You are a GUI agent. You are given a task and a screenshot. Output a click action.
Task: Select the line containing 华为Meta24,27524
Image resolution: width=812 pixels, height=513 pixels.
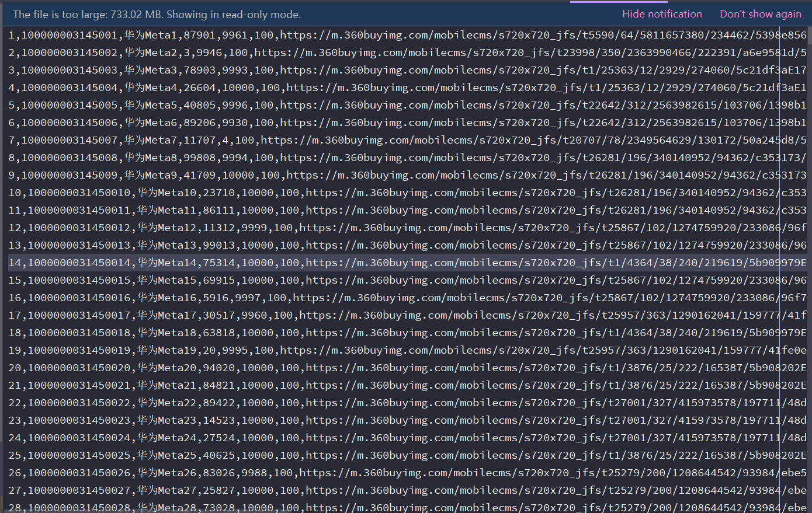407,438
